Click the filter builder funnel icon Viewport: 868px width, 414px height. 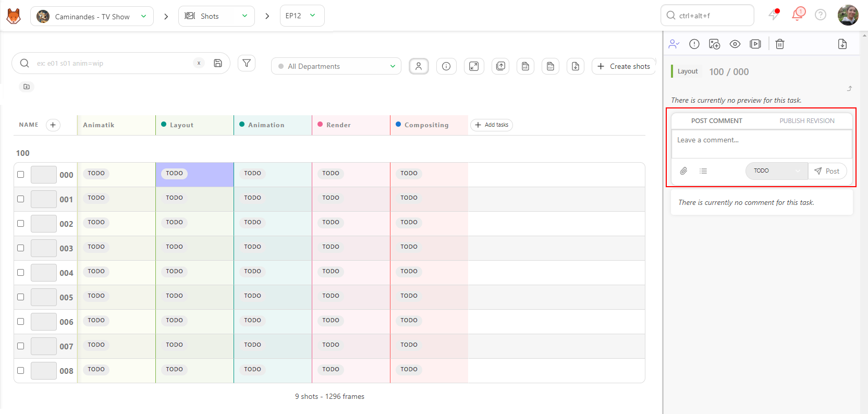coord(247,63)
